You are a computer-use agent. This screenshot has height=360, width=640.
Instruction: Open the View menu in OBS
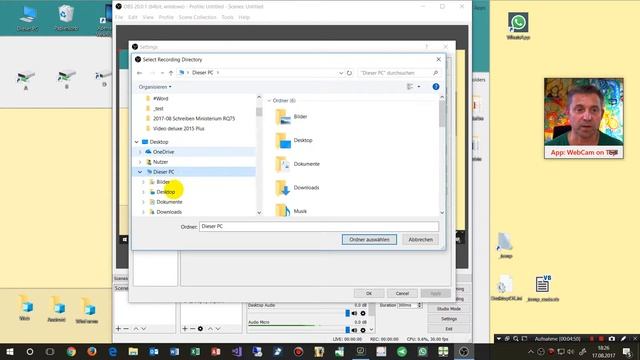148,17
